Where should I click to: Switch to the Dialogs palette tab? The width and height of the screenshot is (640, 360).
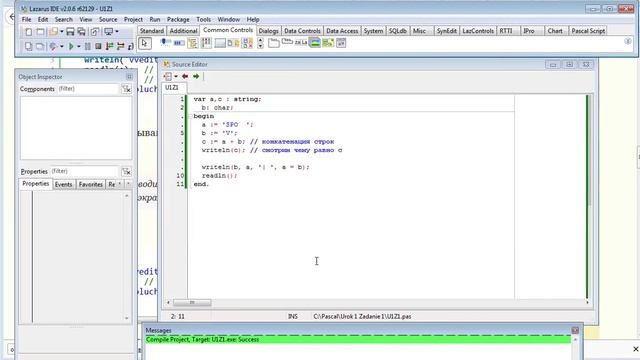click(268, 31)
